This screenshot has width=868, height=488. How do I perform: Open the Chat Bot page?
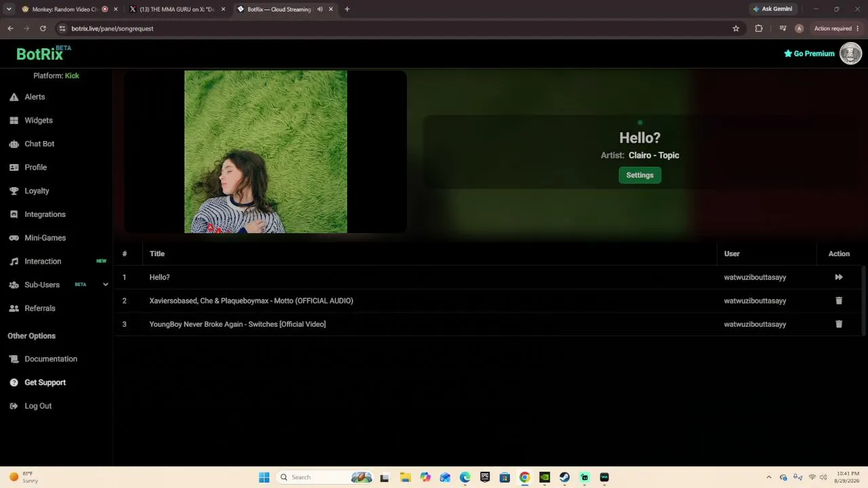coord(39,144)
